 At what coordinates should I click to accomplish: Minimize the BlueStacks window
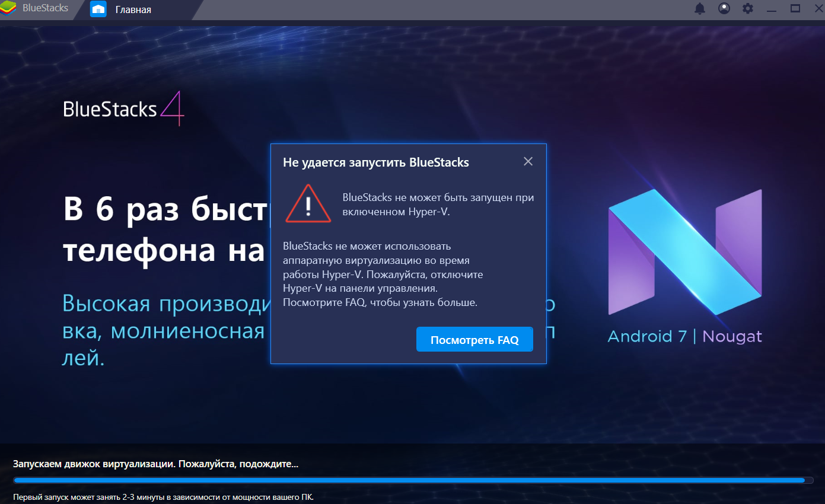(x=772, y=9)
